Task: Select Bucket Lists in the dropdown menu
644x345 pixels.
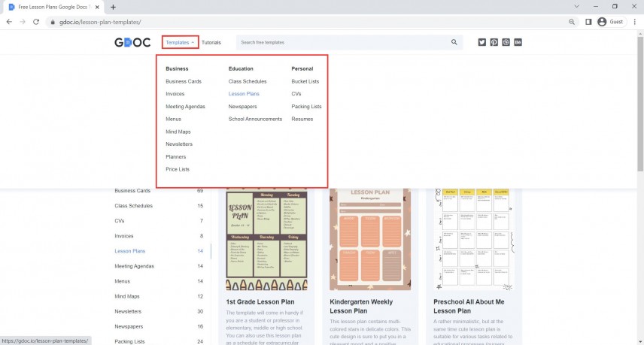Action: (x=305, y=81)
